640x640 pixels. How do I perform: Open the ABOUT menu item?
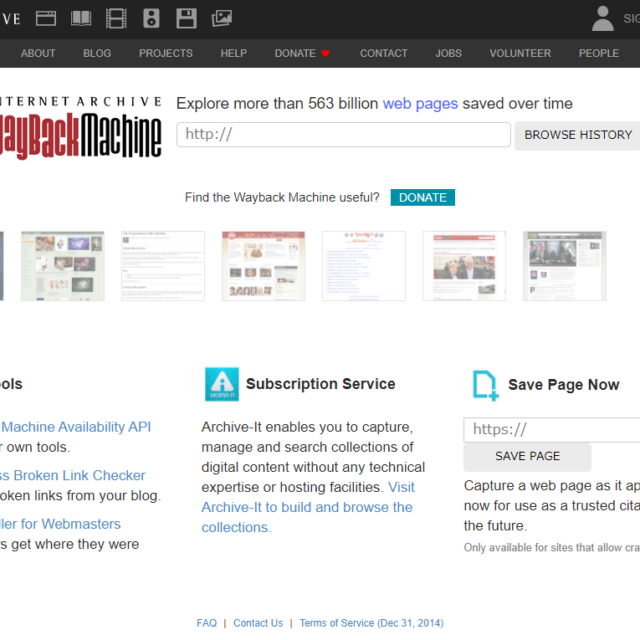(38, 53)
